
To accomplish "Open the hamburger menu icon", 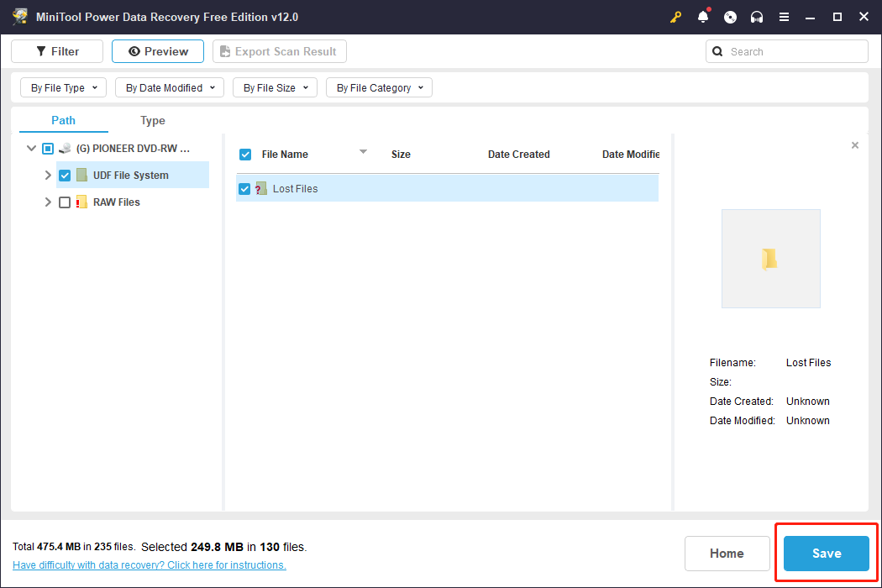I will click(784, 17).
